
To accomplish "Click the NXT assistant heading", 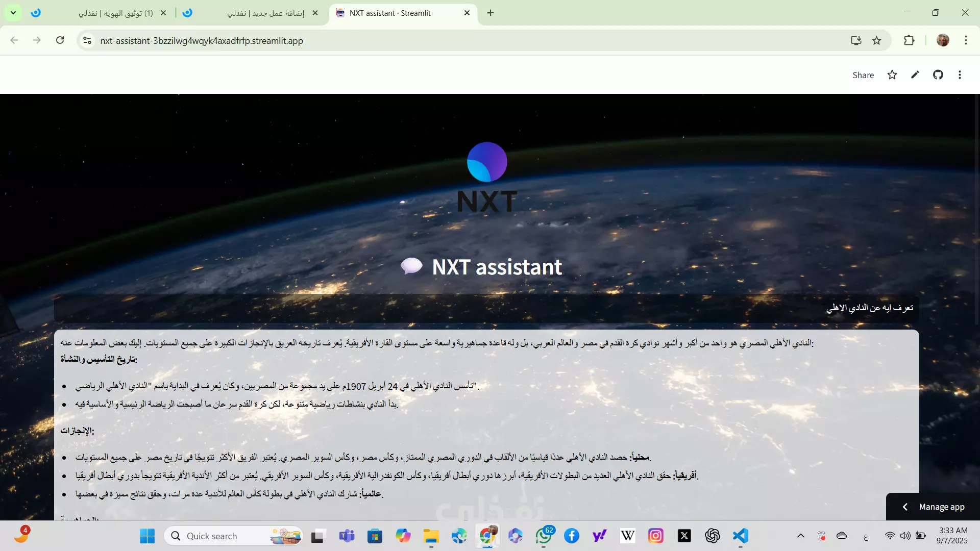I will click(x=497, y=267).
